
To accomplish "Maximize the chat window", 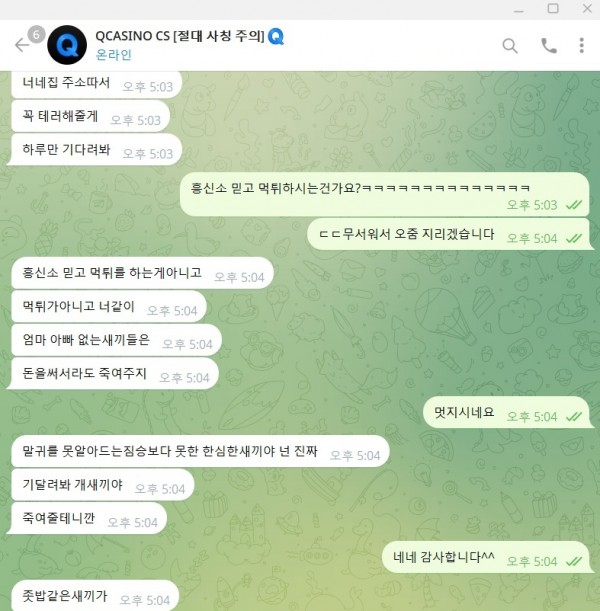I will 553,8.
